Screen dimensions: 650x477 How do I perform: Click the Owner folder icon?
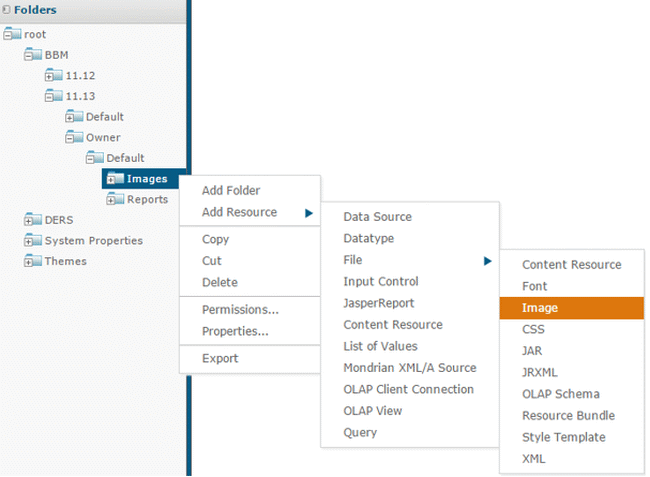(x=75, y=137)
